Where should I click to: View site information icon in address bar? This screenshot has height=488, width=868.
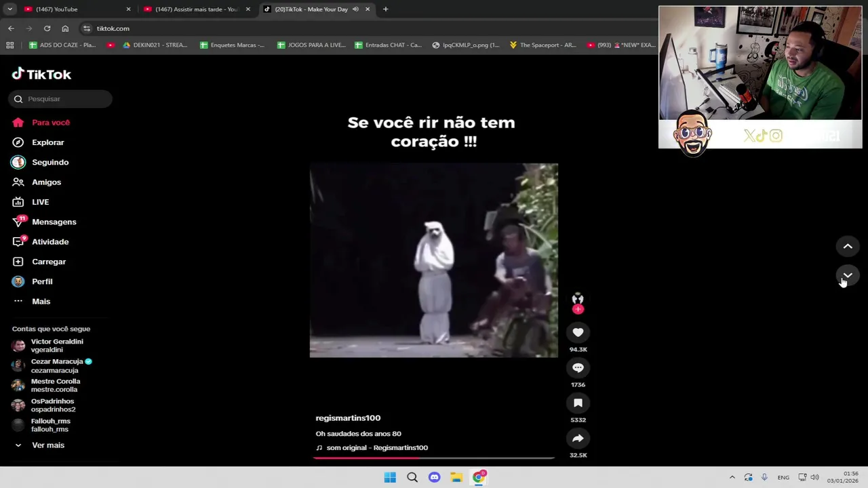click(x=86, y=28)
